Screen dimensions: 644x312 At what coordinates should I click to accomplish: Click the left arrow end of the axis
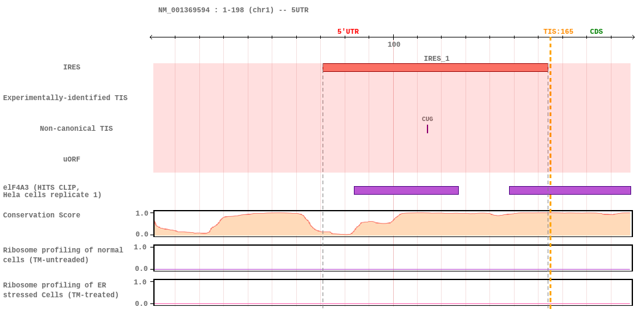(152, 37)
